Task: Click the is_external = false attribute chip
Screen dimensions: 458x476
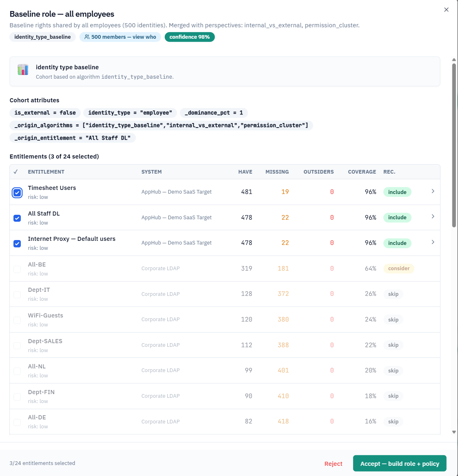Action: [45, 113]
